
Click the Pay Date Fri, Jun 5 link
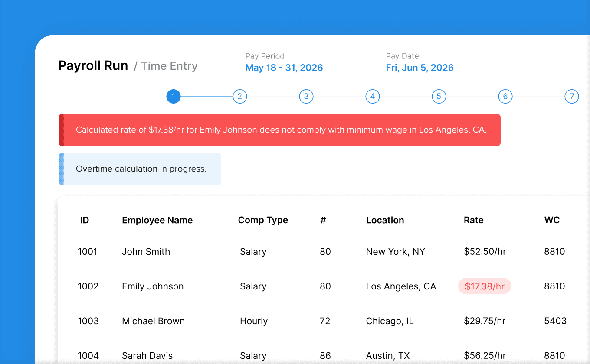(x=420, y=68)
